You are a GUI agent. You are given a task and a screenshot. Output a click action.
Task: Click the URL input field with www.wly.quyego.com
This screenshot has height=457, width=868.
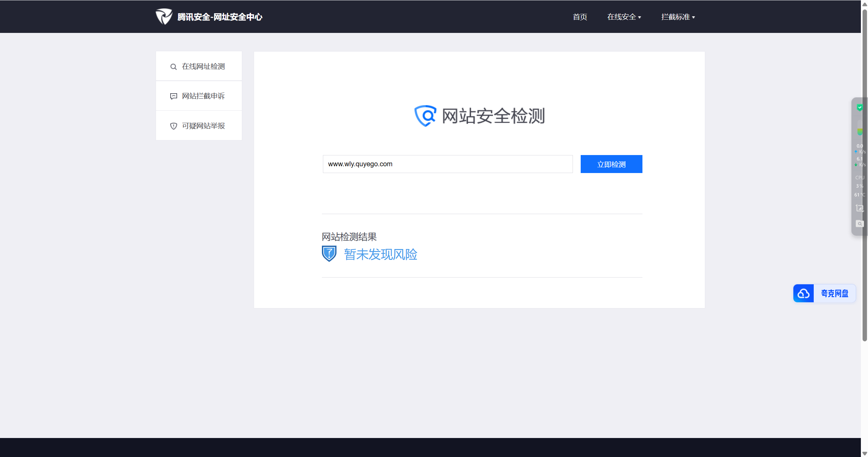447,164
